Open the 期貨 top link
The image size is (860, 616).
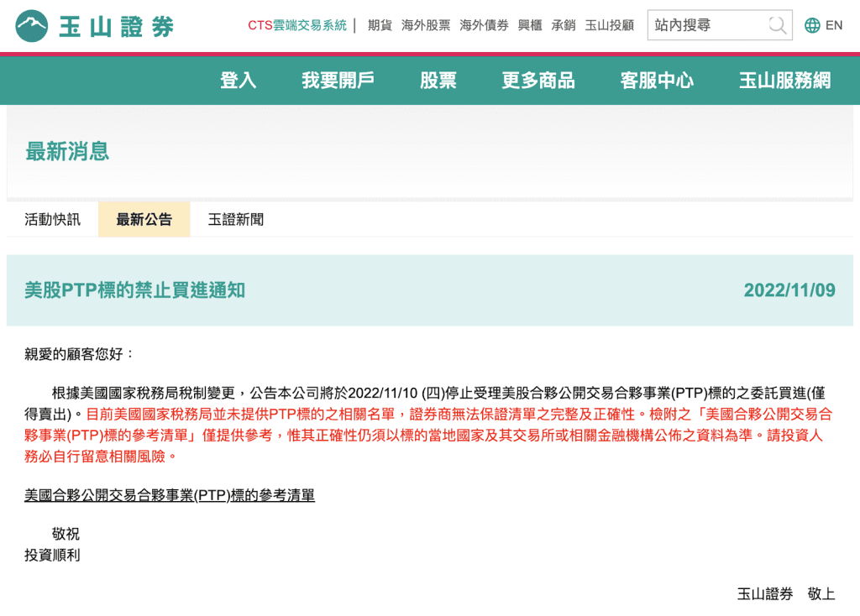tap(380, 25)
